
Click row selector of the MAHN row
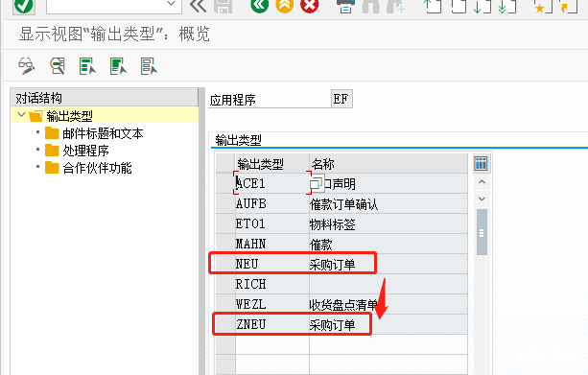click(x=225, y=245)
